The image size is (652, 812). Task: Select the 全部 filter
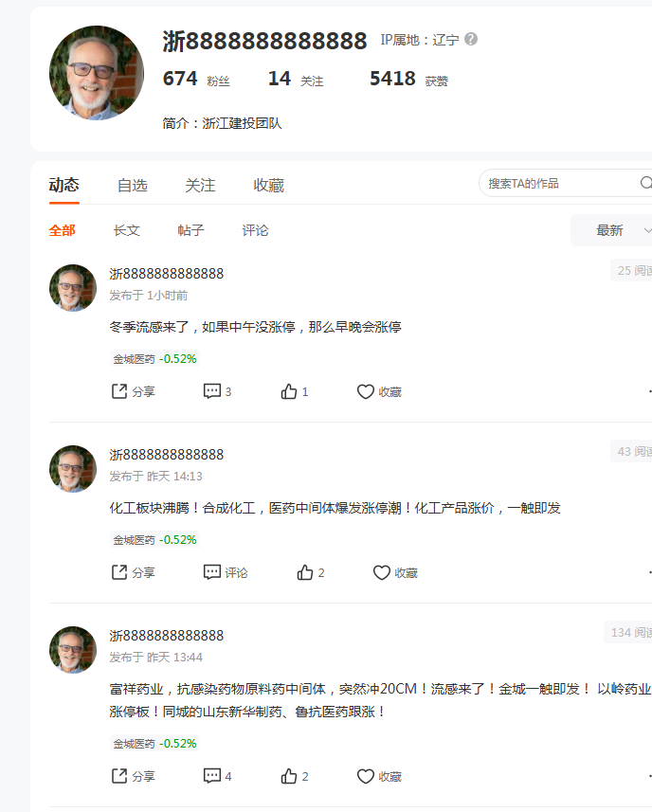[63, 230]
